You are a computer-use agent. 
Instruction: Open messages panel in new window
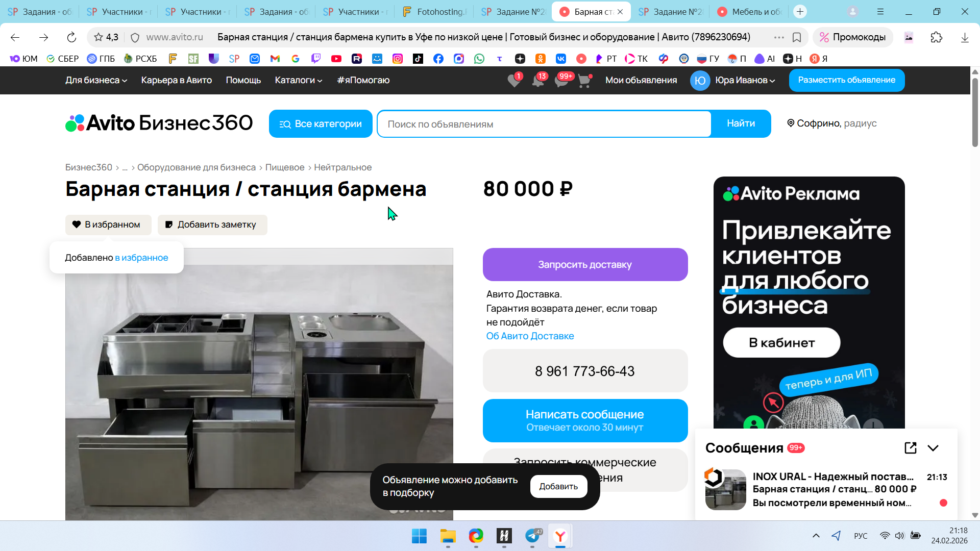coord(910,448)
